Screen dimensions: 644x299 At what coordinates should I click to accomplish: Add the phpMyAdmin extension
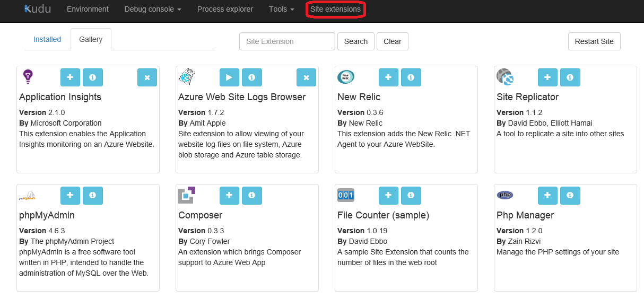tap(70, 196)
